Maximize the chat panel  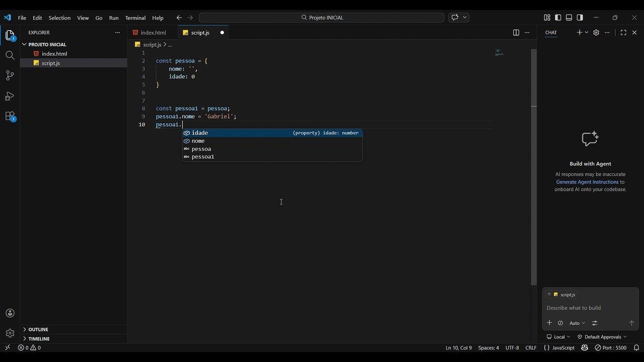click(623, 33)
